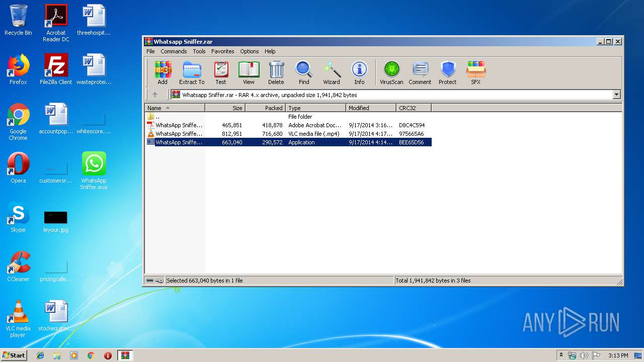This screenshot has height=362, width=644.
Task: Open the Help menu
Action: 270,51
